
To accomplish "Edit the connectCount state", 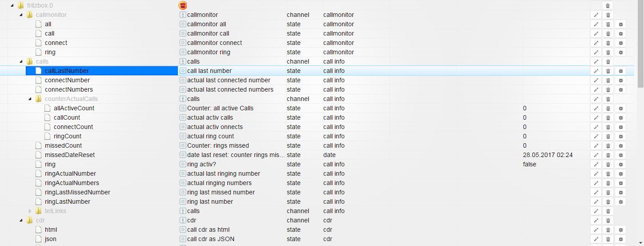I will coord(596,127).
